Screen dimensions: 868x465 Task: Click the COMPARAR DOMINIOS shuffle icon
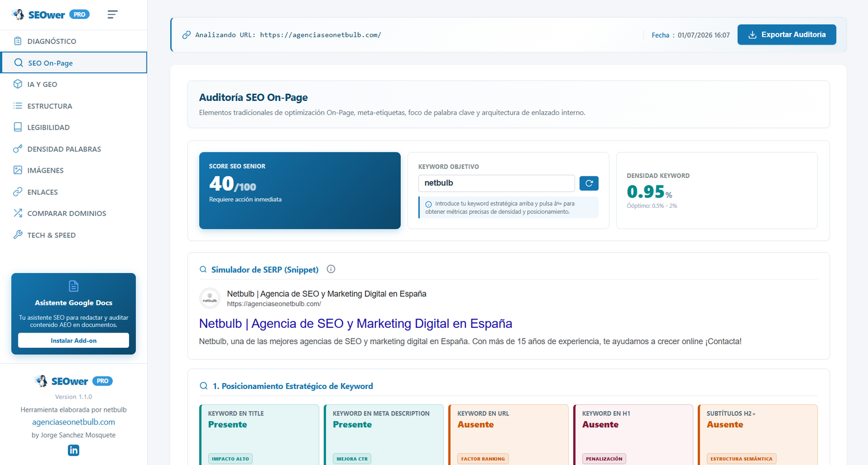[18, 213]
